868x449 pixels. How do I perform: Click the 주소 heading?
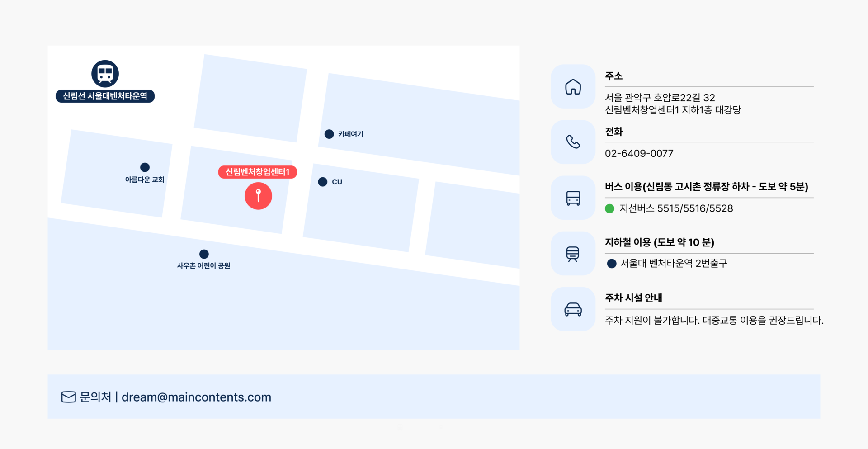[x=613, y=76]
